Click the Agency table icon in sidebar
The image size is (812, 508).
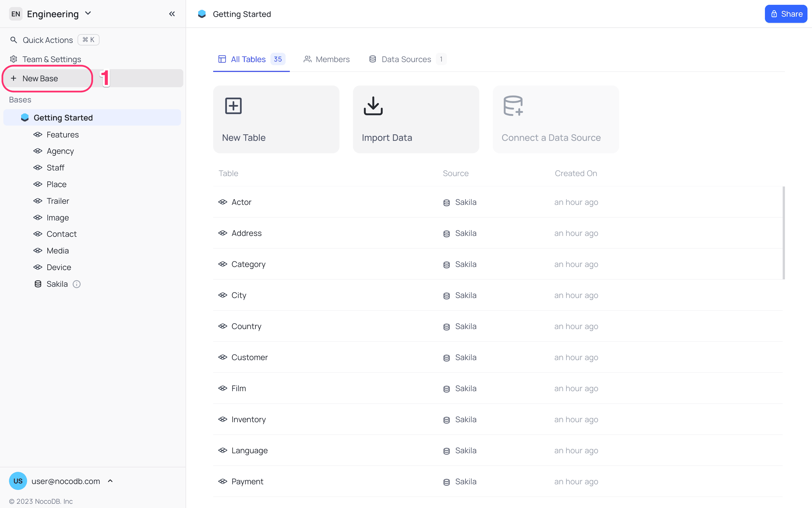pyautogui.click(x=37, y=151)
